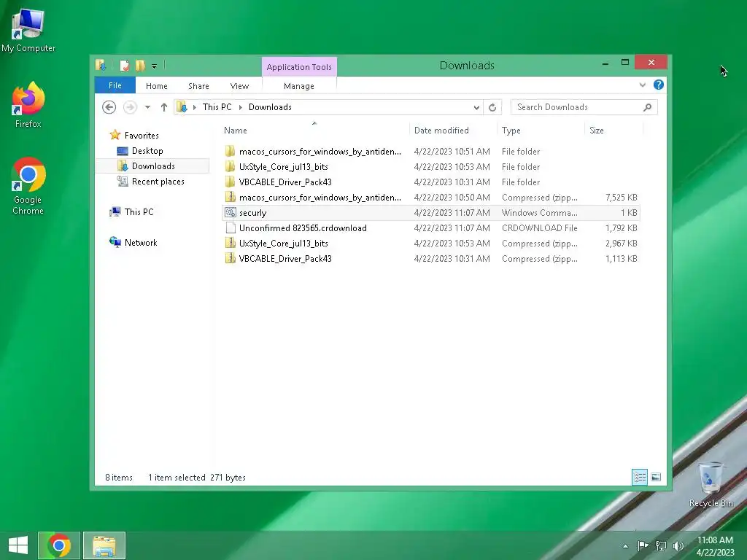
Task: Sort by the Date modified column
Action: tap(453, 130)
